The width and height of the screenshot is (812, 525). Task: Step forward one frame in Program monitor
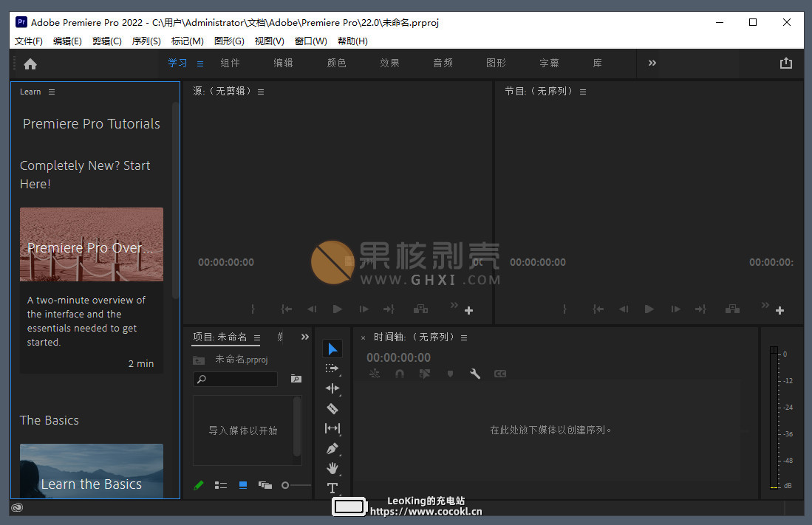point(676,309)
